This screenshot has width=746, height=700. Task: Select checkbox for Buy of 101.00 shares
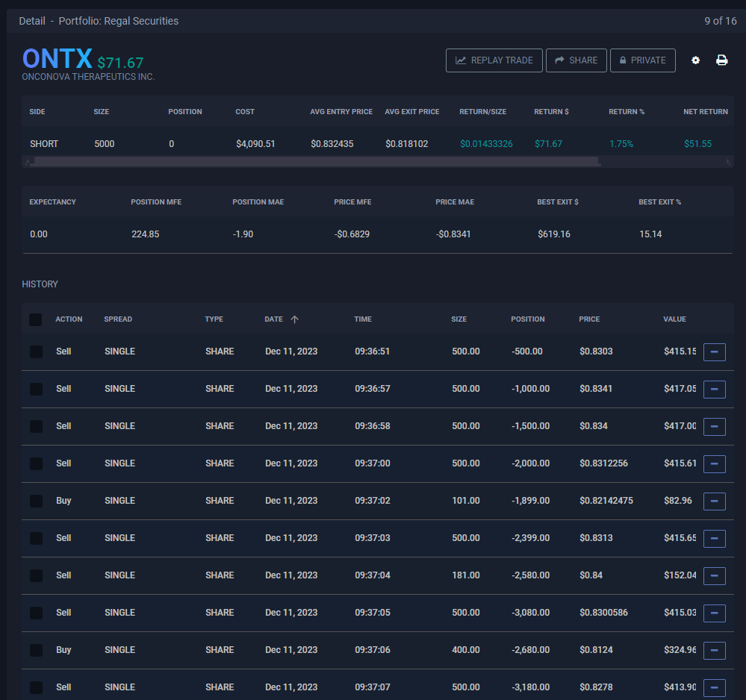pyautogui.click(x=36, y=501)
